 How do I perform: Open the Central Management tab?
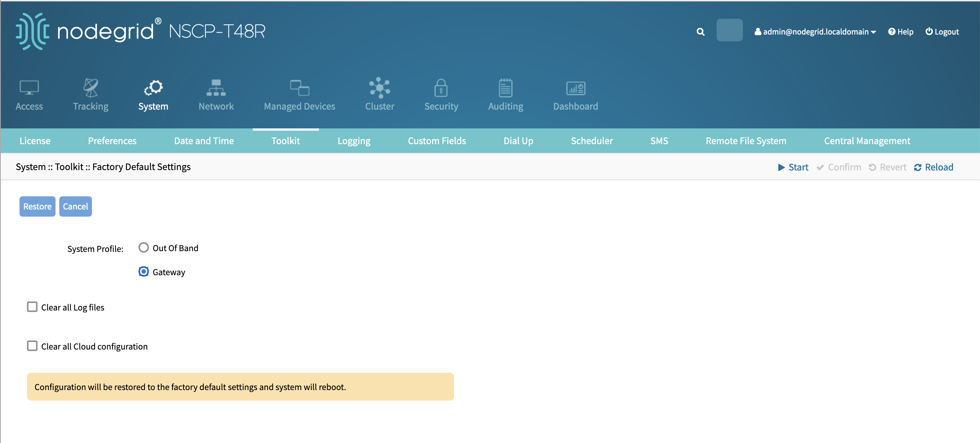pos(867,141)
